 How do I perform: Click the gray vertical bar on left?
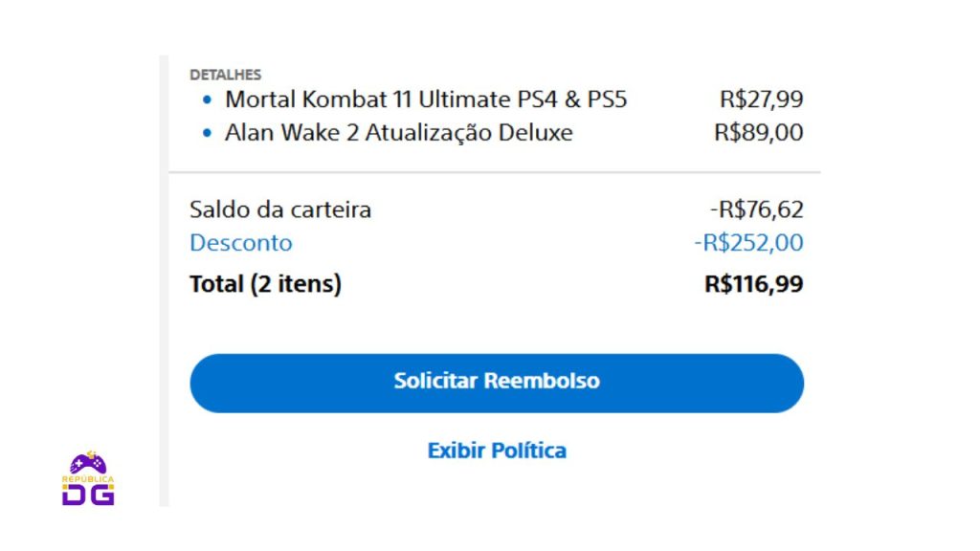click(164, 280)
